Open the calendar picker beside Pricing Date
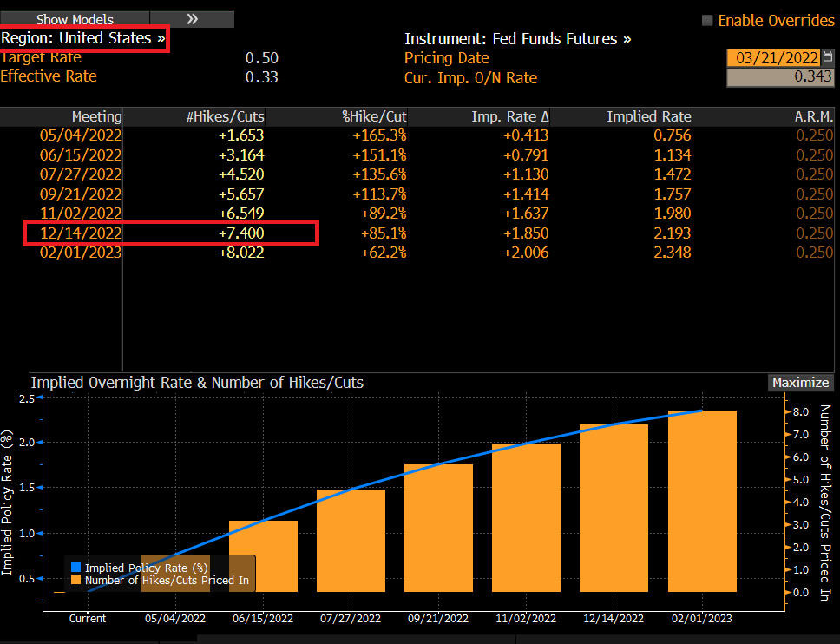Image resolution: width=840 pixels, height=644 pixels. click(827, 57)
